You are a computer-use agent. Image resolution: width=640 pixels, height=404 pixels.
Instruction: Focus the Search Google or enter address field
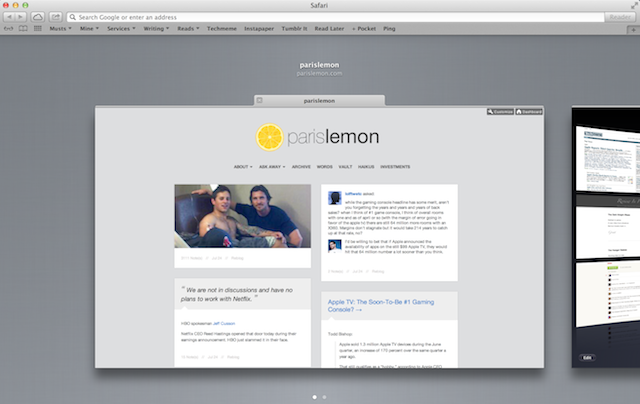(x=336, y=17)
